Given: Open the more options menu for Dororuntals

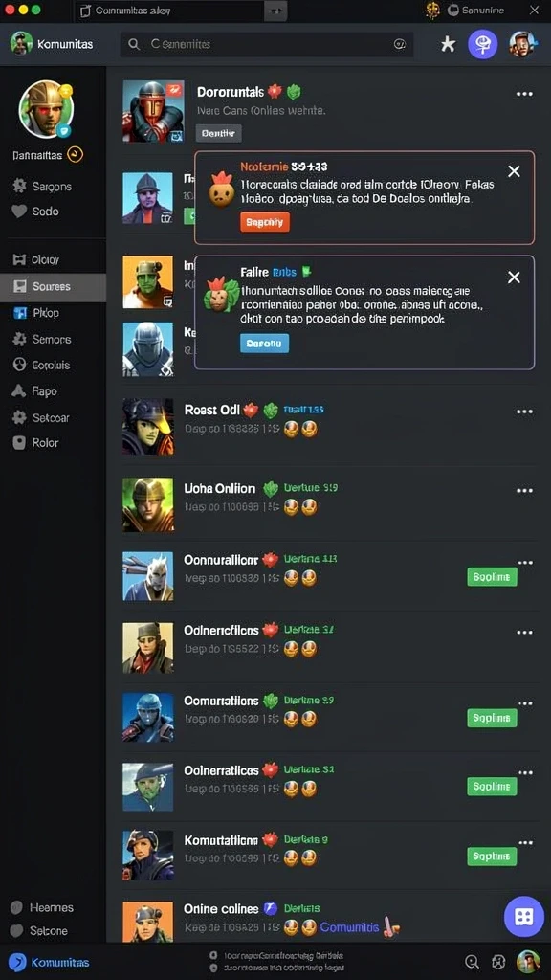Looking at the screenshot, I should [x=524, y=94].
